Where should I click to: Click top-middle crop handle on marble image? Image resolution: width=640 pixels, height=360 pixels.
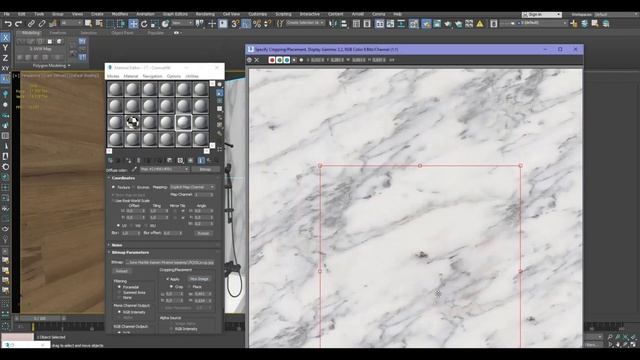(420, 165)
